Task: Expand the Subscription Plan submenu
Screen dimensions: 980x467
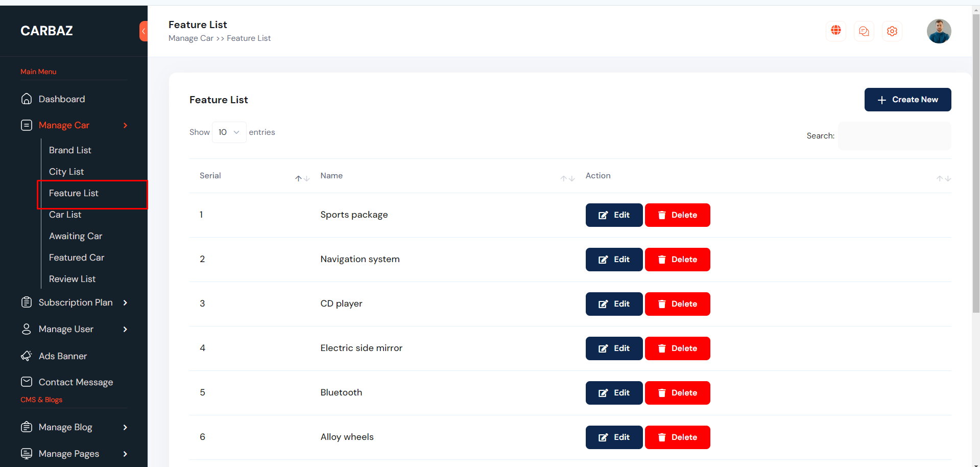Action: click(x=125, y=302)
